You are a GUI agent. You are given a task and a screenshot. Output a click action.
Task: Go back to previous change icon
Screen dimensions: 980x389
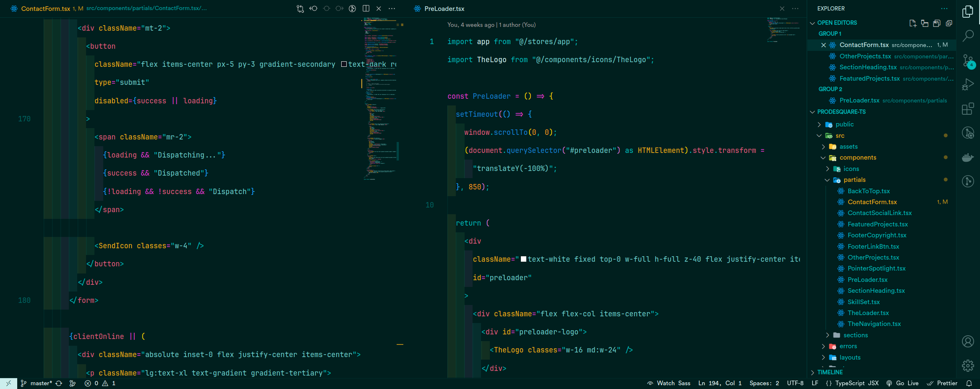click(314, 8)
